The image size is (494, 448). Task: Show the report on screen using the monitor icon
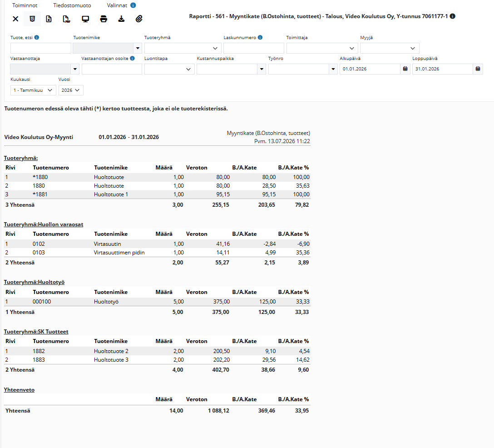pos(85,19)
